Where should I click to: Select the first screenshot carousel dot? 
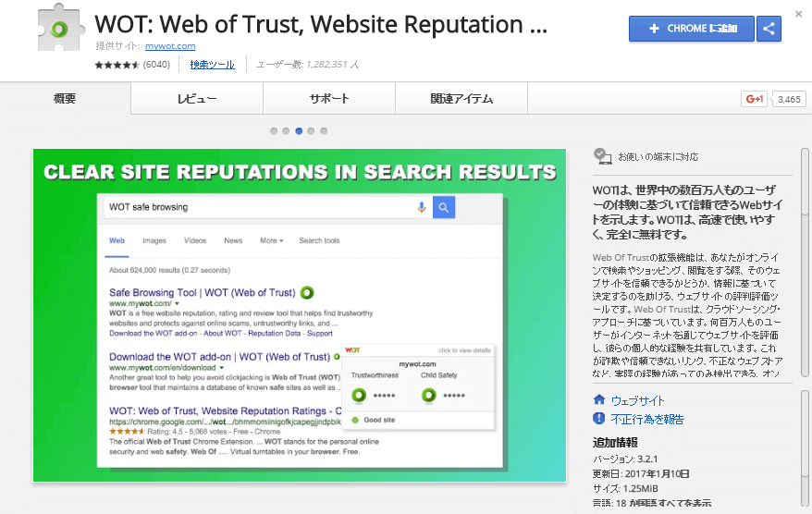274,131
